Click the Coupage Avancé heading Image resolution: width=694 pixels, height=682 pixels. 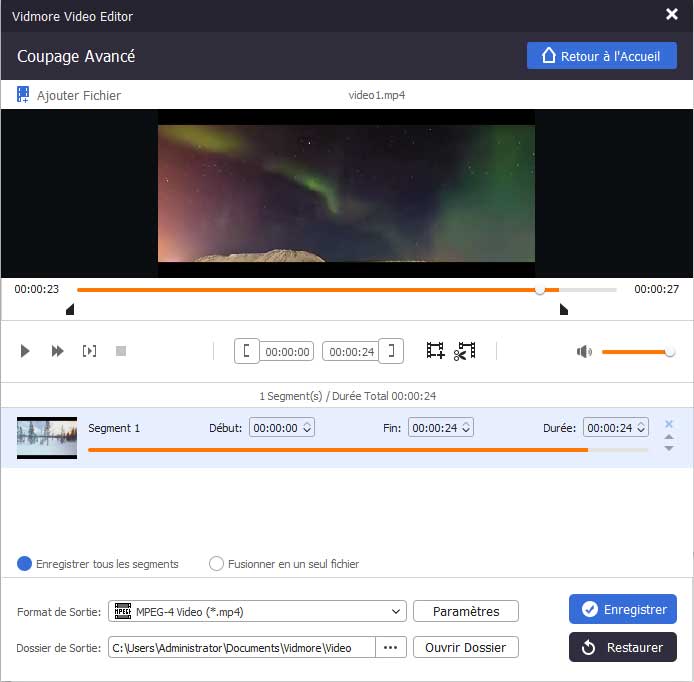coord(76,56)
